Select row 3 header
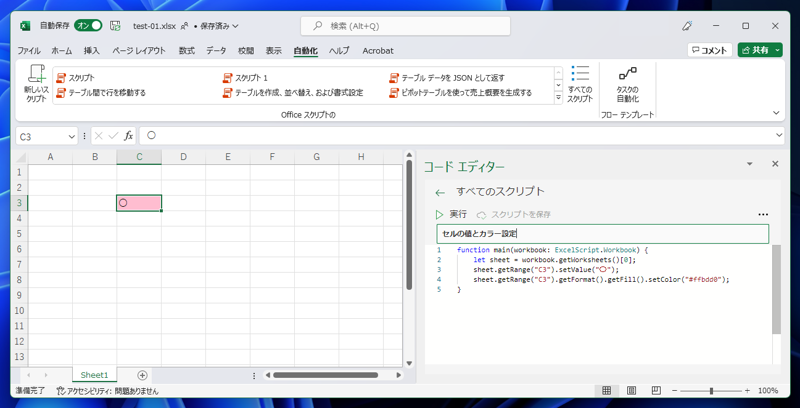This screenshot has width=800, height=408. click(19, 203)
